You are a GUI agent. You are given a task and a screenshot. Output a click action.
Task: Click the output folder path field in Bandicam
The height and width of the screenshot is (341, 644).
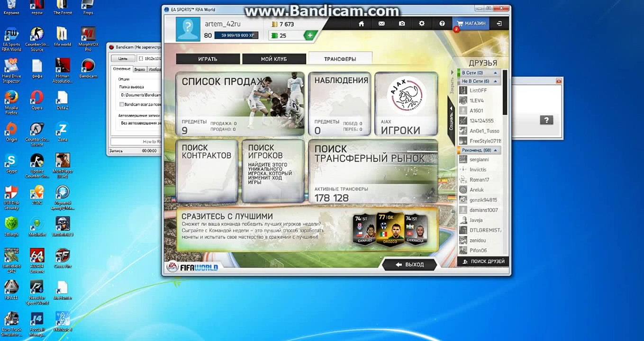(140, 95)
